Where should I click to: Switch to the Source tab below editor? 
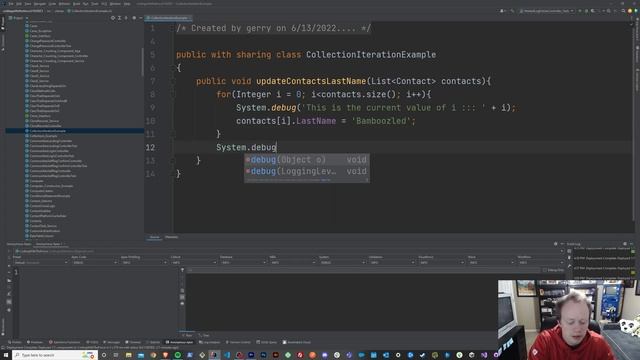[x=154, y=237]
